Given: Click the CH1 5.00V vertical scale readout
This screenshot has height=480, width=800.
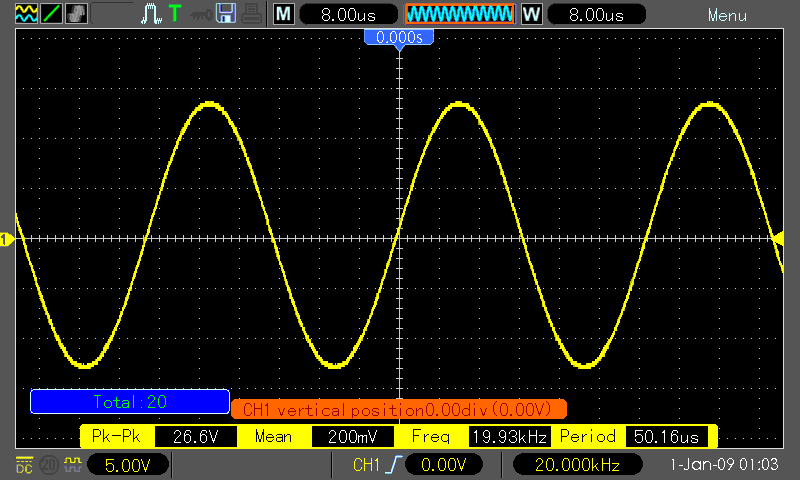Looking at the screenshot, I should coord(128,465).
